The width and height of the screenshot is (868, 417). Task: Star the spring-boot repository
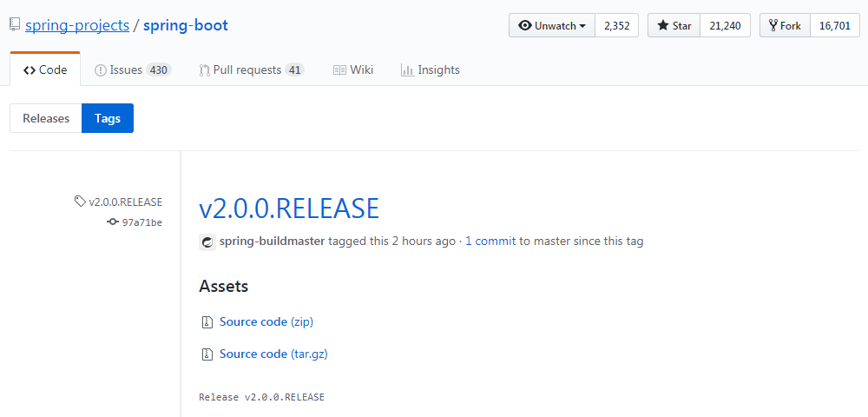[x=674, y=26]
